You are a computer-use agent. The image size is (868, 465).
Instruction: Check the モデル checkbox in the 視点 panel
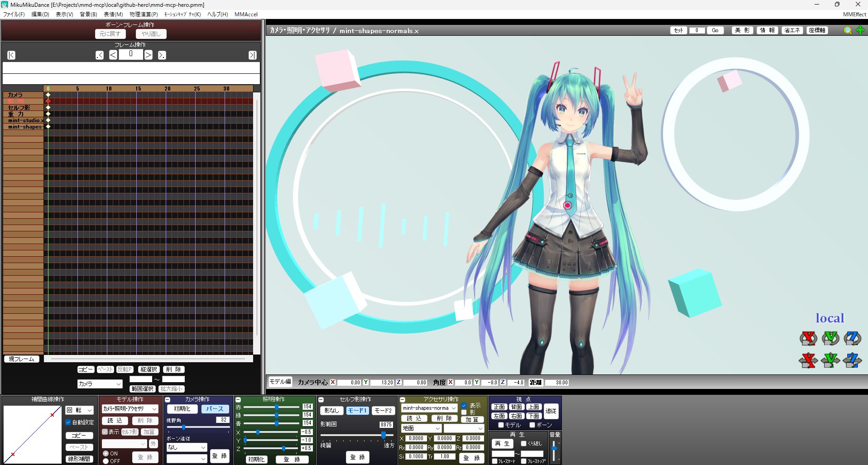501,425
